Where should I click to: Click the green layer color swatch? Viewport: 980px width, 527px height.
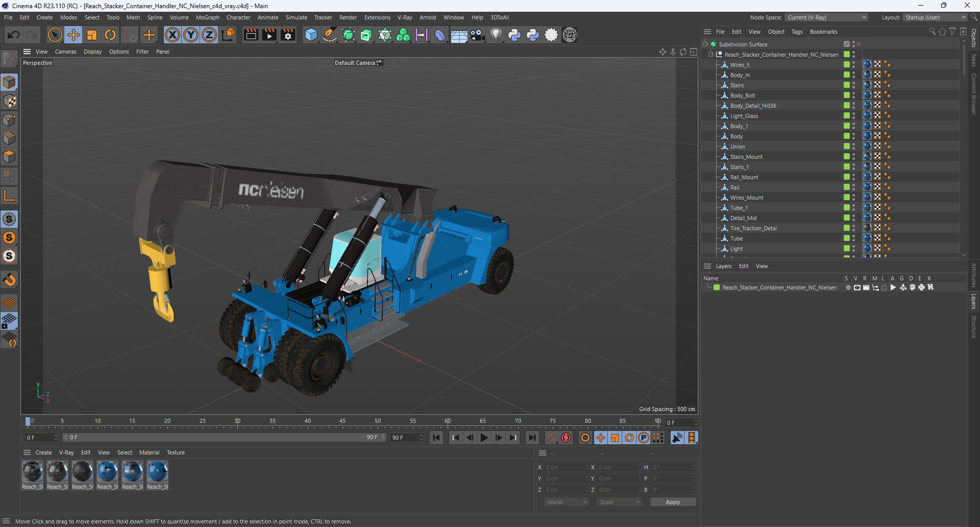(717, 288)
